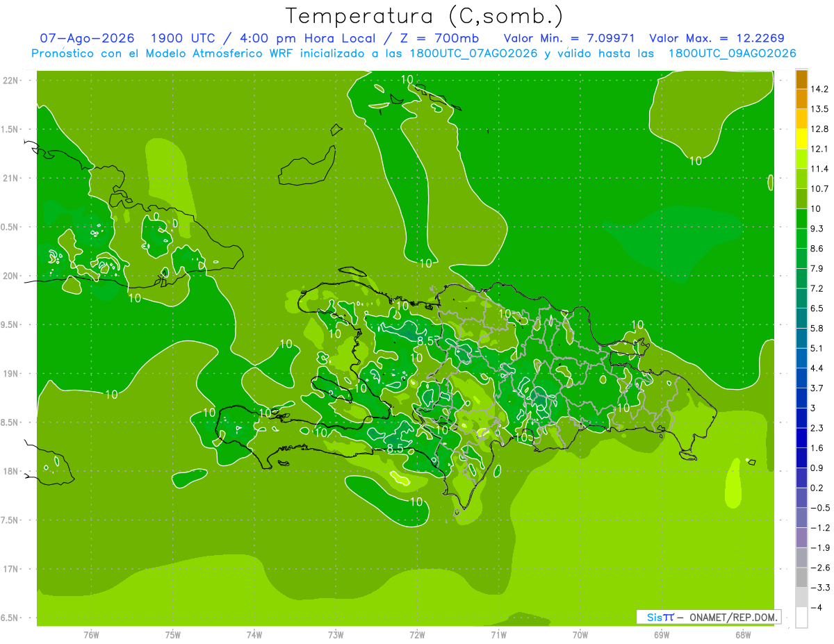Click the "0.9" color scale value

click(x=817, y=468)
